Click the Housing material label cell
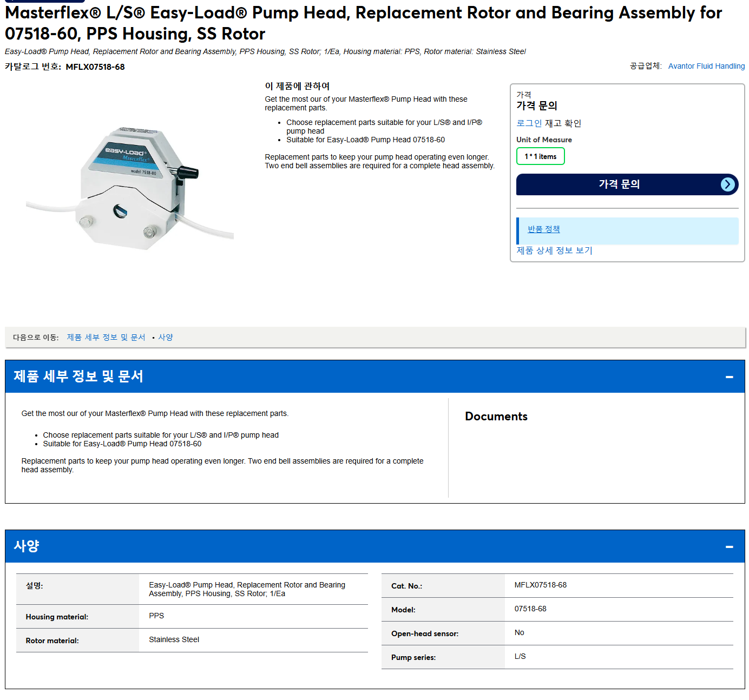Image resolution: width=749 pixels, height=700 pixels. [x=77, y=617]
